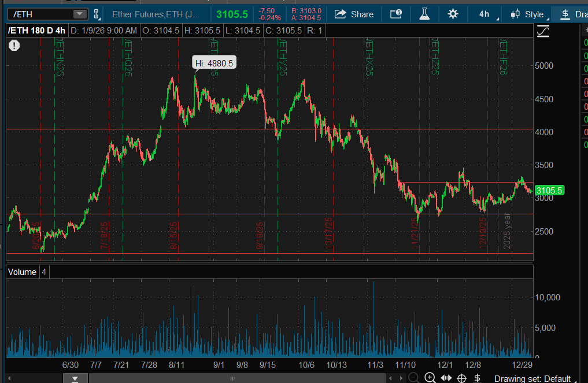
Task: Click the small left step arrow
Action: 390,378
